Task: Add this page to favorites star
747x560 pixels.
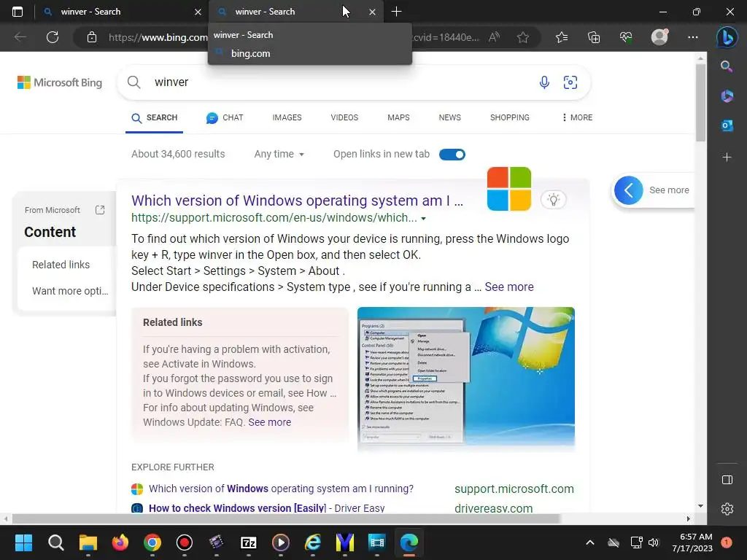Action: (522, 37)
